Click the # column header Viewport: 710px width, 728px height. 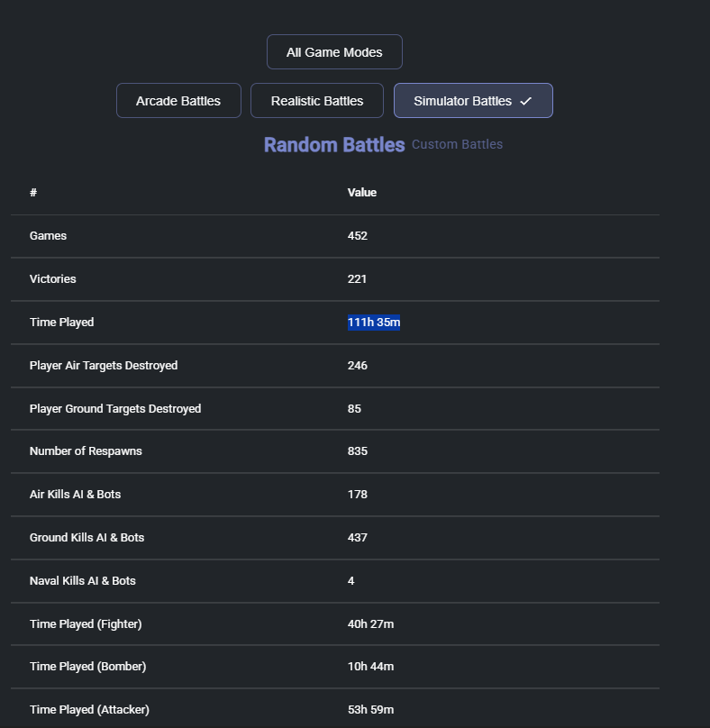pos(33,193)
